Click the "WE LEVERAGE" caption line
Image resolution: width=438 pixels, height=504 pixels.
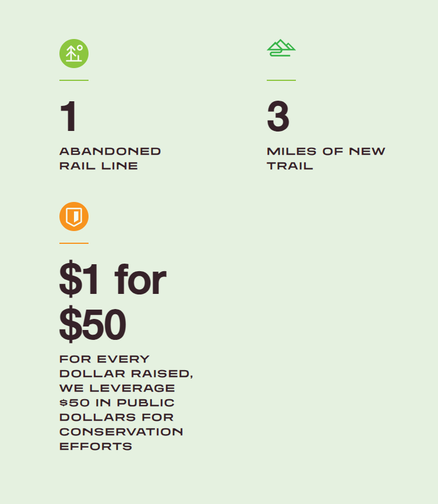tap(117, 388)
